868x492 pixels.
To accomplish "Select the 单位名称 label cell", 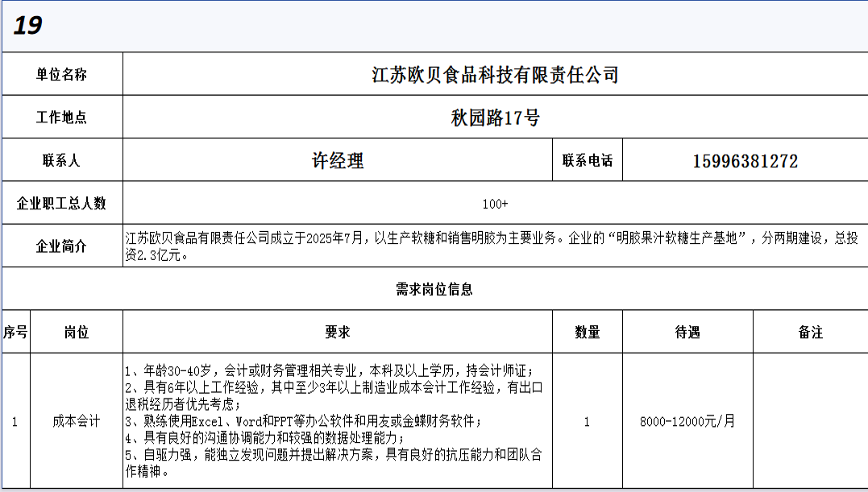I will click(61, 74).
